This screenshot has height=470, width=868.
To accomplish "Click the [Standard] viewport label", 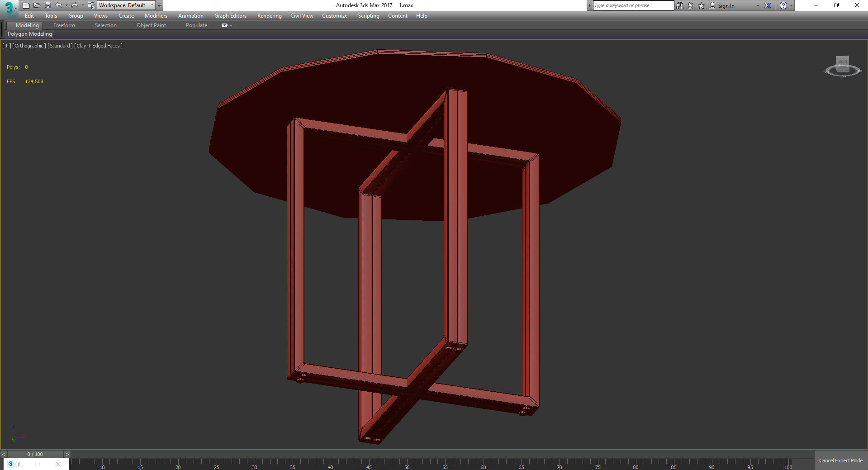I will (60, 46).
